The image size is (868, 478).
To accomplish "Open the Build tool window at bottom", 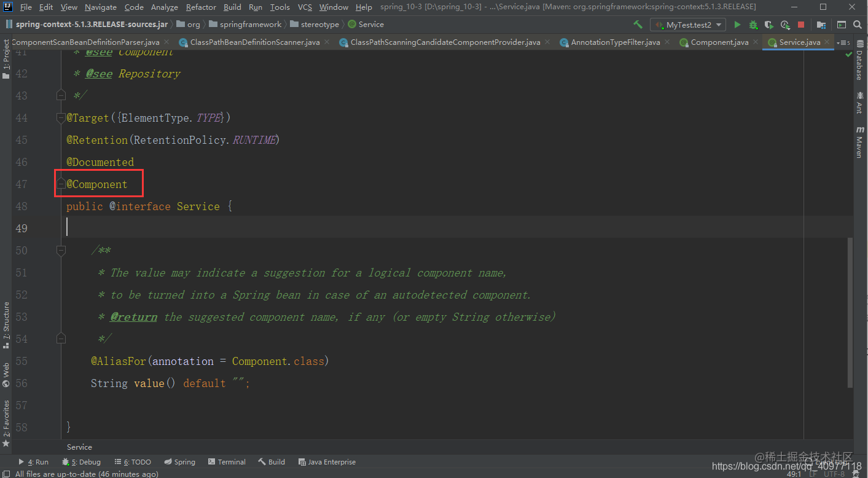I will tap(272, 462).
